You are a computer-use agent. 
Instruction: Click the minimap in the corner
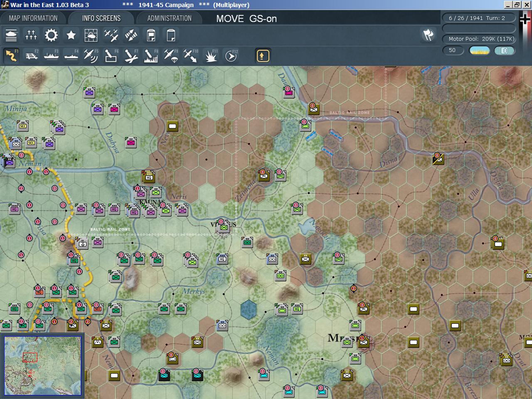(x=42, y=366)
